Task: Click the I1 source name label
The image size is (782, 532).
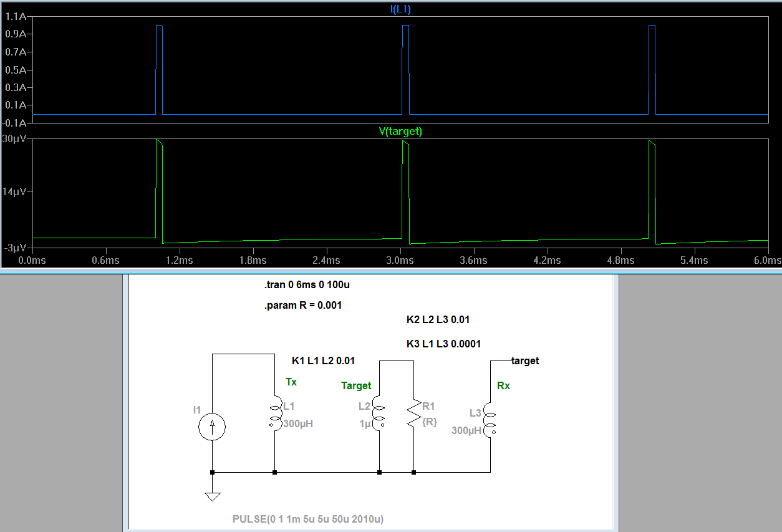Action: (x=197, y=410)
